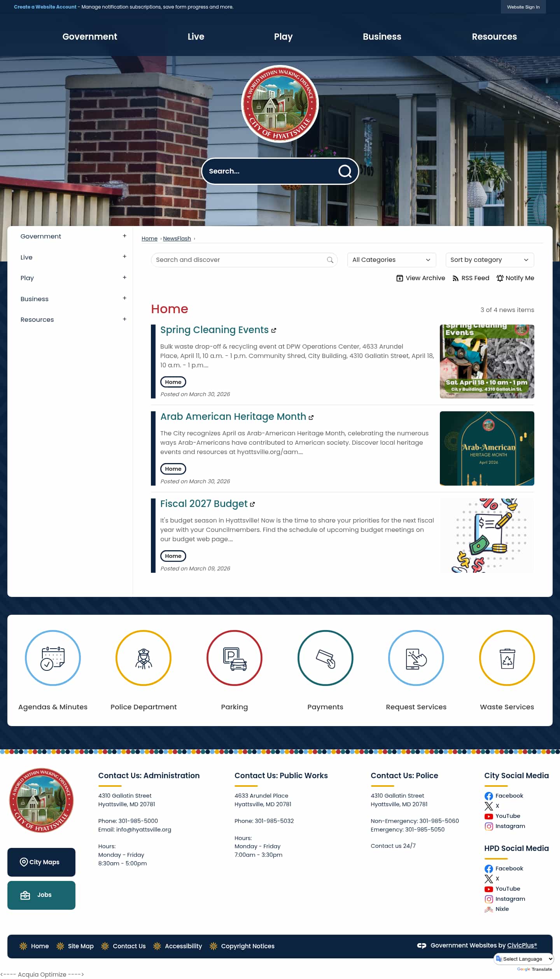Open HPD Social Media Facebook icon
560x979 pixels.
pyautogui.click(x=489, y=869)
